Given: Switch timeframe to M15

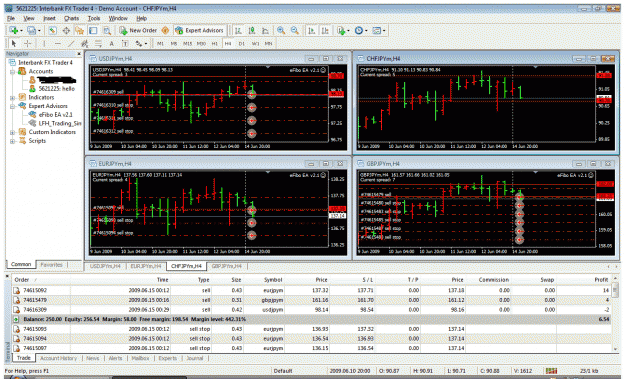Looking at the screenshot, I should pyautogui.click(x=187, y=43).
